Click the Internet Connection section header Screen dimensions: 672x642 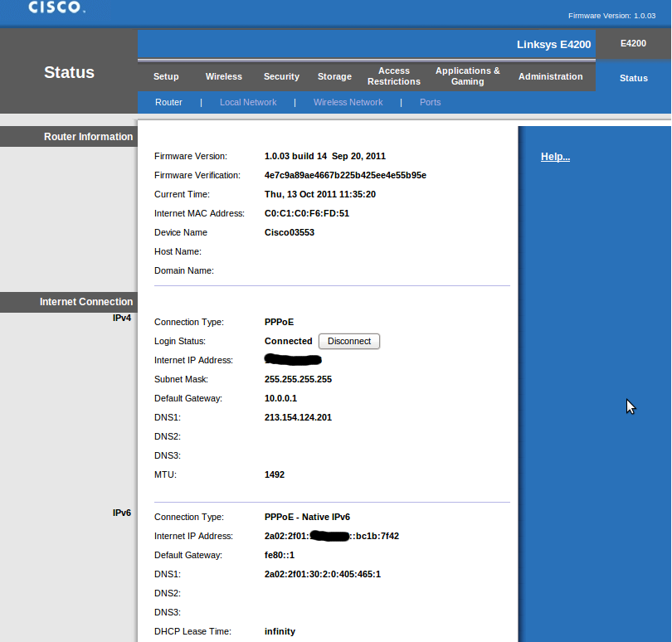click(x=86, y=302)
